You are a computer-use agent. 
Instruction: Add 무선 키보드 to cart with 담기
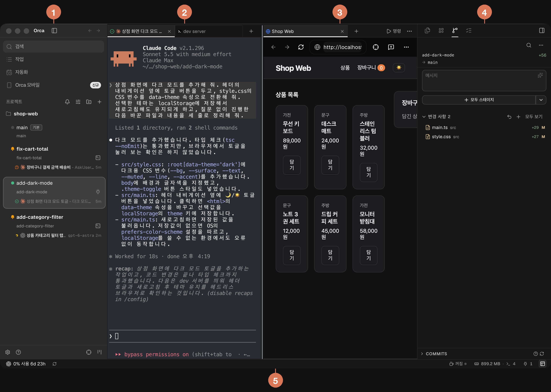292,165
